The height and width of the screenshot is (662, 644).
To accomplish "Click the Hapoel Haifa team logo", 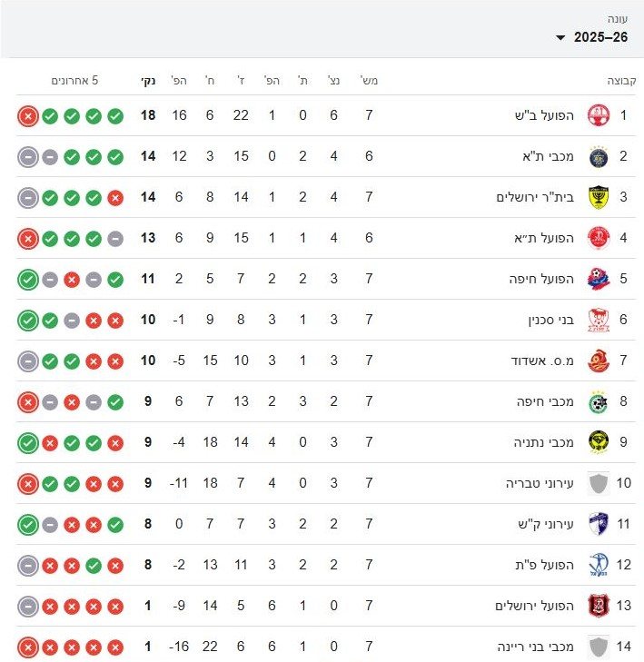I will click(598, 279).
